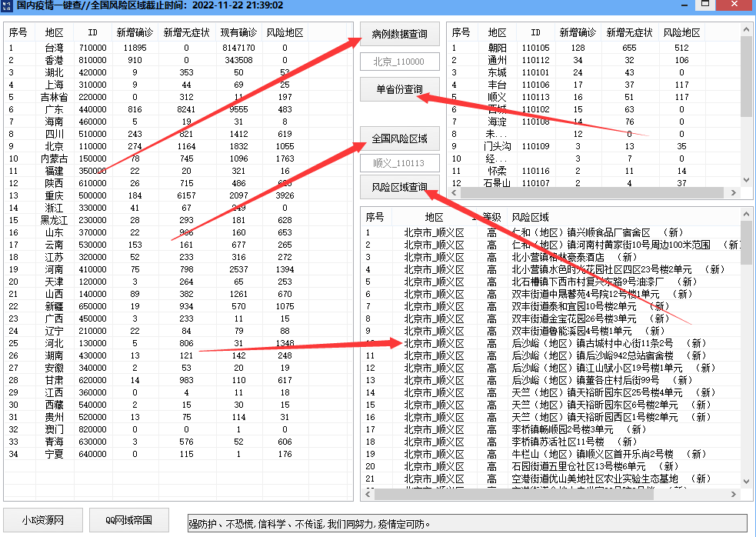Click the app icon in the title bar

pyautogui.click(x=7, y=6)
